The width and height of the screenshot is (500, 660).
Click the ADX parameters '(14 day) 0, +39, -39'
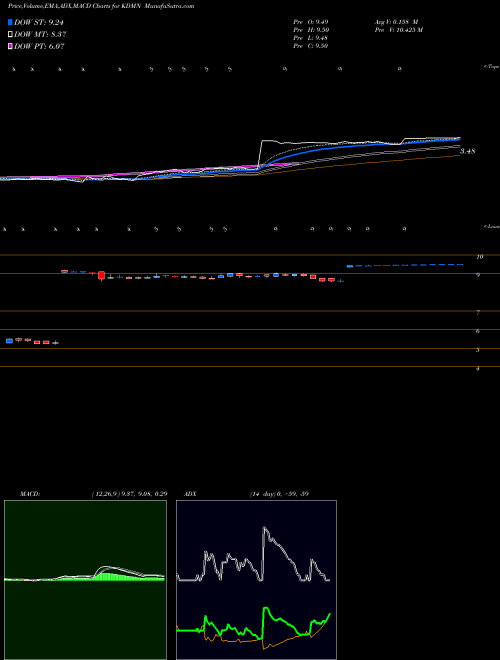[279, 494]
